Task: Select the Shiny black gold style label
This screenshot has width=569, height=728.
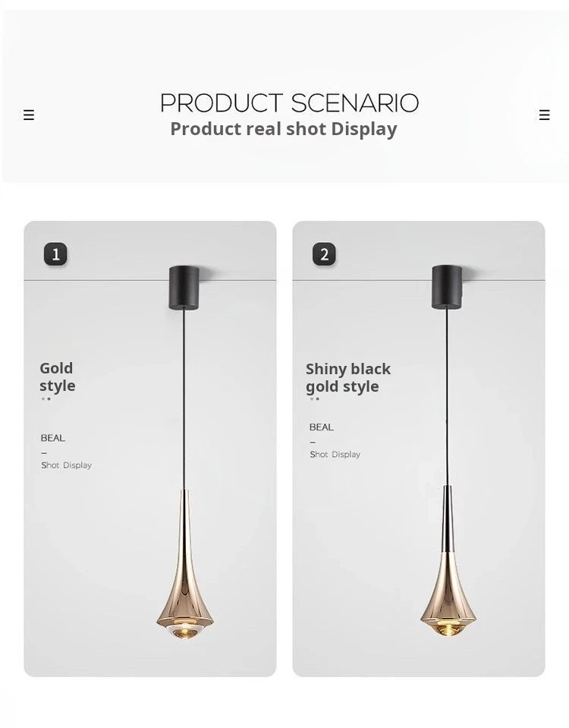Action: point(348,378)
